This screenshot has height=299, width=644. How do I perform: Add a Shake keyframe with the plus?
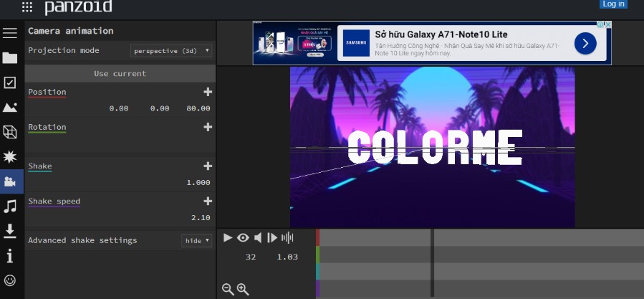pyautogui.click(x=208, y=166)
